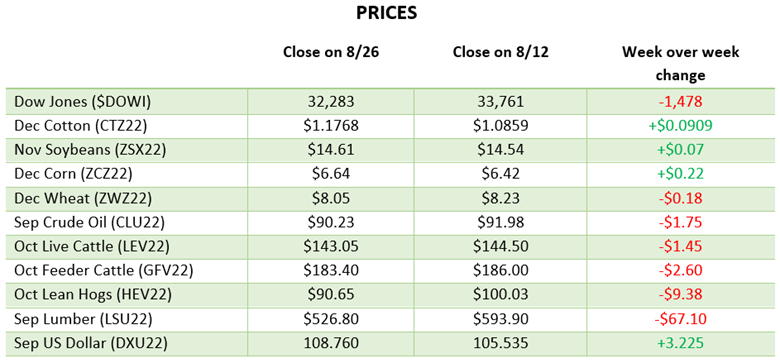The image size is (780, 363).
Task: Select the cotton 8/26 close price $1.1768
Action: 331,125
